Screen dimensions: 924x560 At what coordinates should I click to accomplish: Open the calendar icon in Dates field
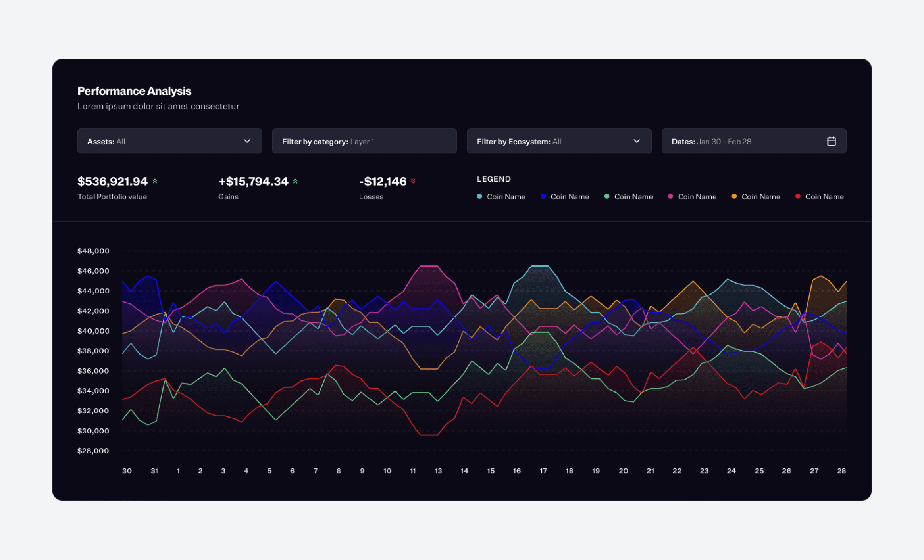coord(831,141)
